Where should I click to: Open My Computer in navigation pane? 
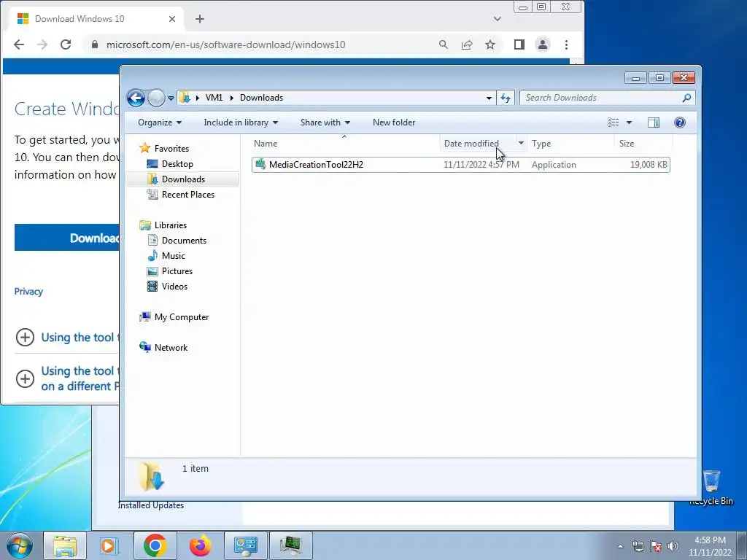pyautogui.click(x=181, y=317)
